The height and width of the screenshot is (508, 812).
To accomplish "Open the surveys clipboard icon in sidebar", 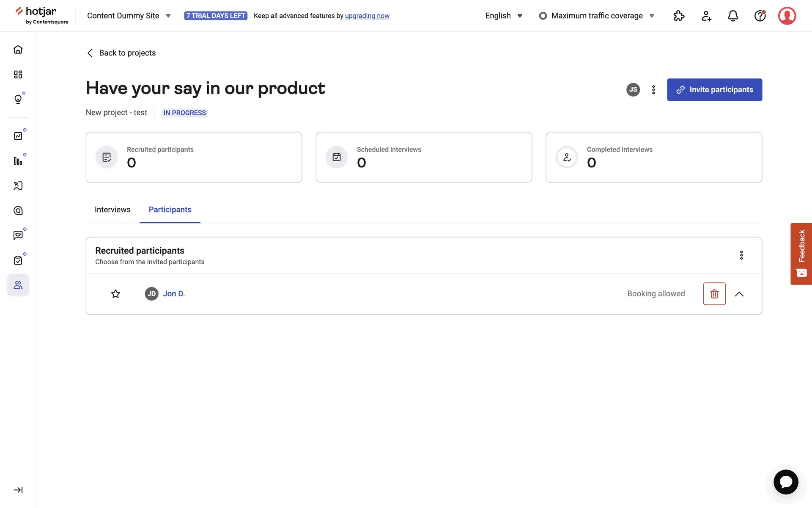I will [18, 260].
